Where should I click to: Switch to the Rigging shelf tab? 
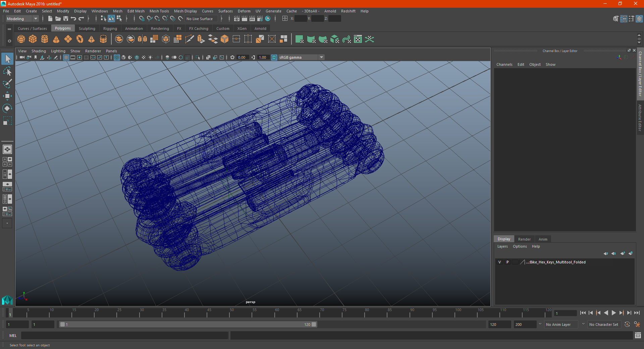click(110, 29)
